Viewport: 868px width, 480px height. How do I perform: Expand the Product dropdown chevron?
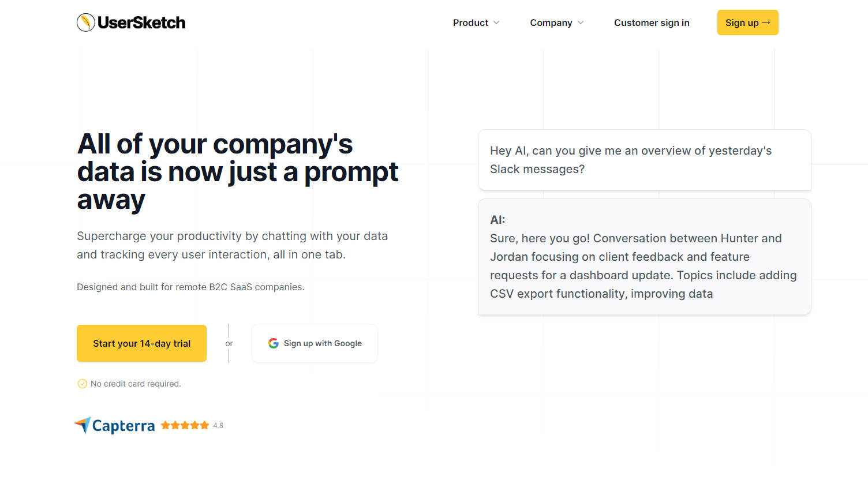[x=496, y=22]
